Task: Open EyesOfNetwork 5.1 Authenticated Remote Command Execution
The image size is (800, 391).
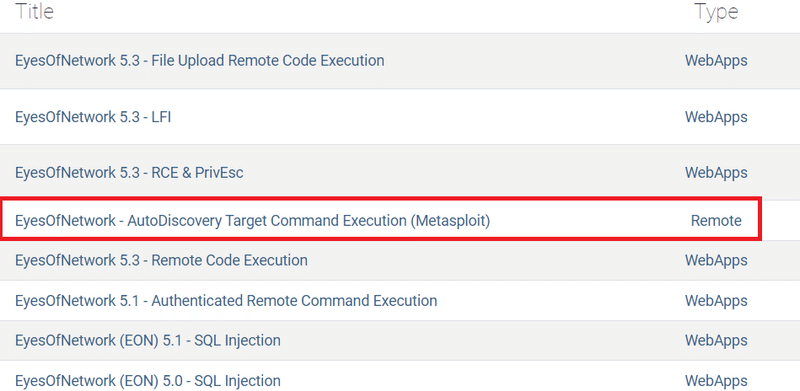Action: click(x=226, y=301)
